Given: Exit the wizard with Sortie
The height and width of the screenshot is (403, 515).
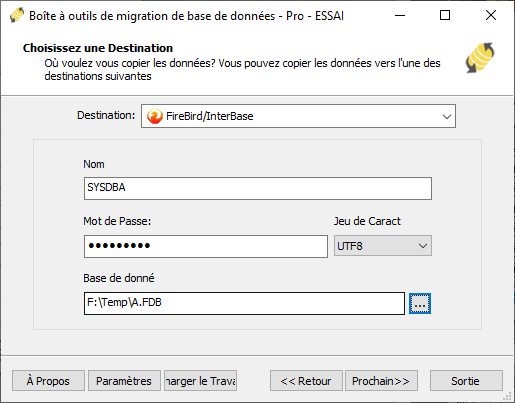Looking at the screenshot, I should click(466, 380).
